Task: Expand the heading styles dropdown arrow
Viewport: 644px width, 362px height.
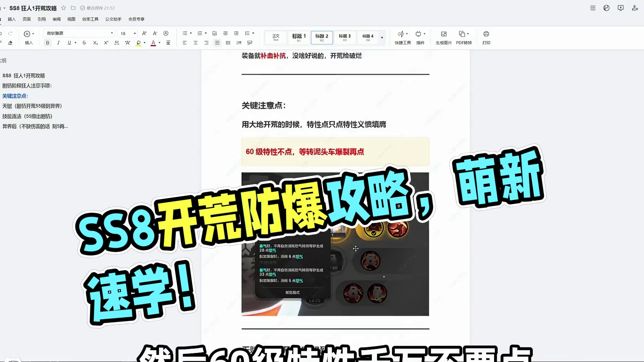Action: (382, 37)
